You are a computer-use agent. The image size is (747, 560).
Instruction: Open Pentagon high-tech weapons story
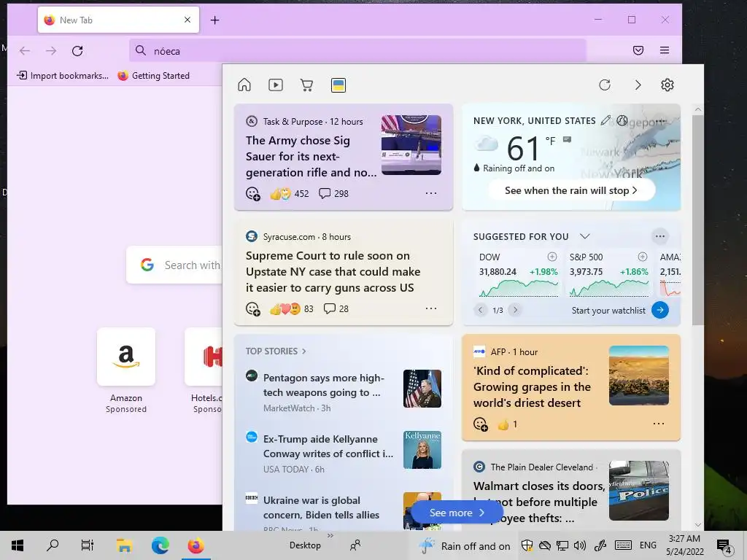(322, 385)
